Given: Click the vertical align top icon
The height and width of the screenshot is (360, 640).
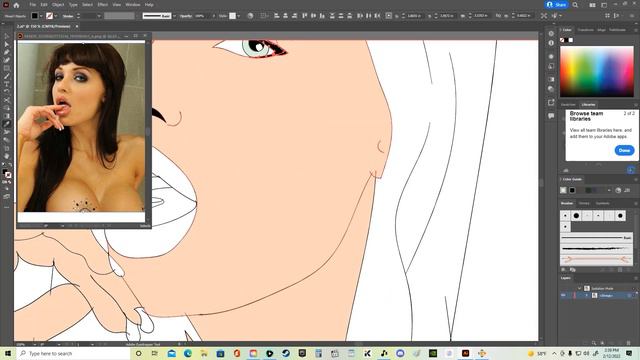Looking at the screenshot, I should pyautogui.click(x=304, y=16).
